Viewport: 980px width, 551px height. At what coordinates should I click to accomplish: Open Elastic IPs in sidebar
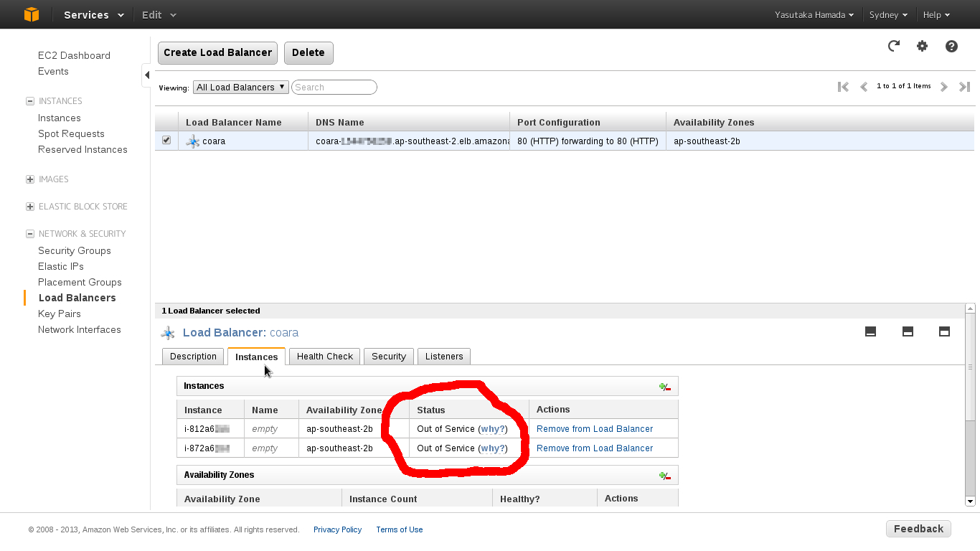61,266
